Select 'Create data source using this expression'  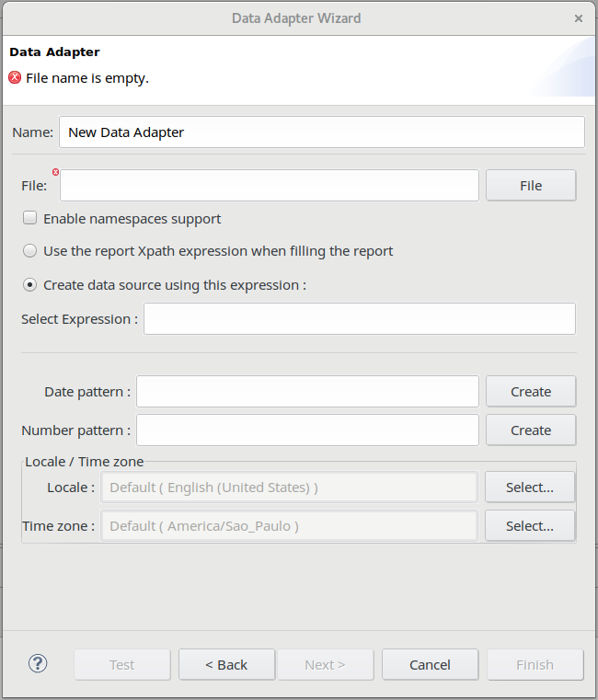30,285
